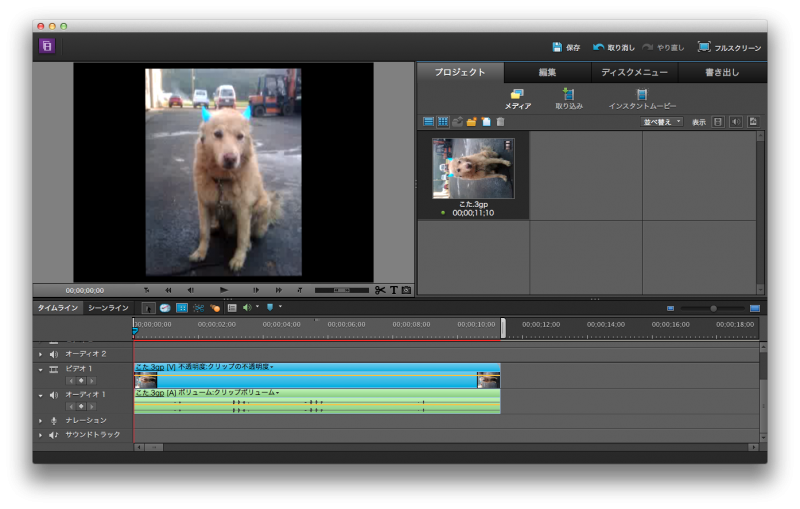Image resolution: width=800 pixels, height=509 pixels.
Task: Split clip with the scissors icon
Action: point(380,290)
